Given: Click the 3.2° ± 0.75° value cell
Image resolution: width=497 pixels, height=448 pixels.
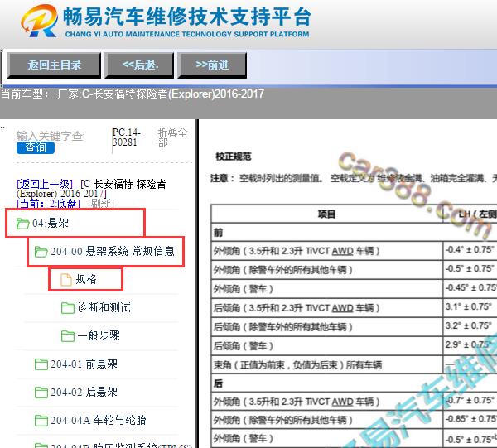Looking at the screenshot, I should (x=470, y=325).
